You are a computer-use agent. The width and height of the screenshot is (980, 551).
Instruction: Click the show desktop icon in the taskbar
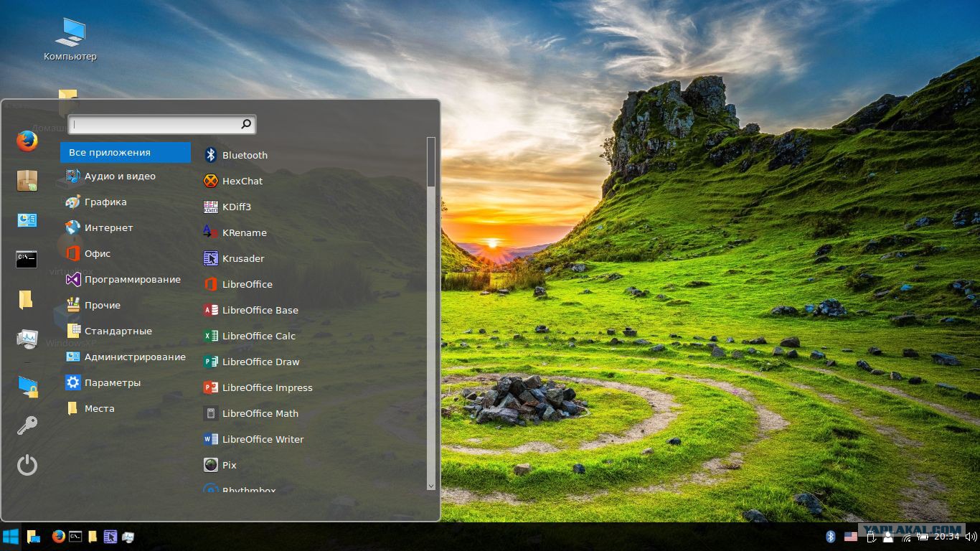point(34,537)
